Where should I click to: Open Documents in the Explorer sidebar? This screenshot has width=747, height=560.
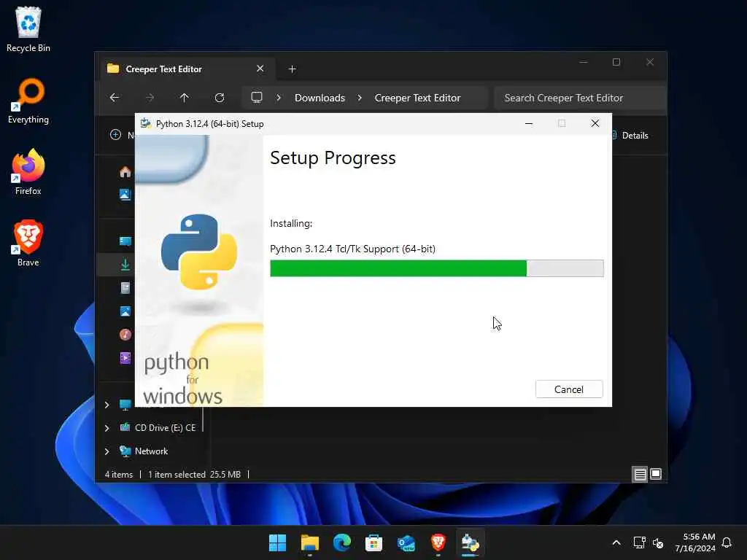125,287
